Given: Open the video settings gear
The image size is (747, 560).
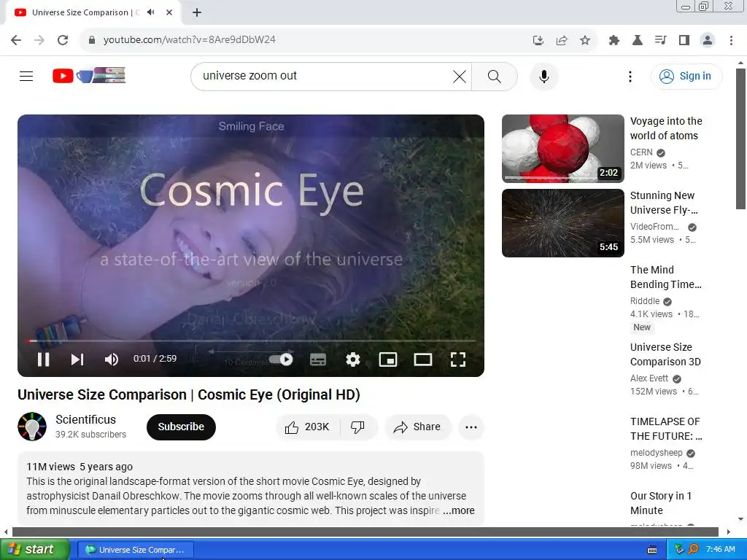Looking at the screenshot, I should (352, 359).
